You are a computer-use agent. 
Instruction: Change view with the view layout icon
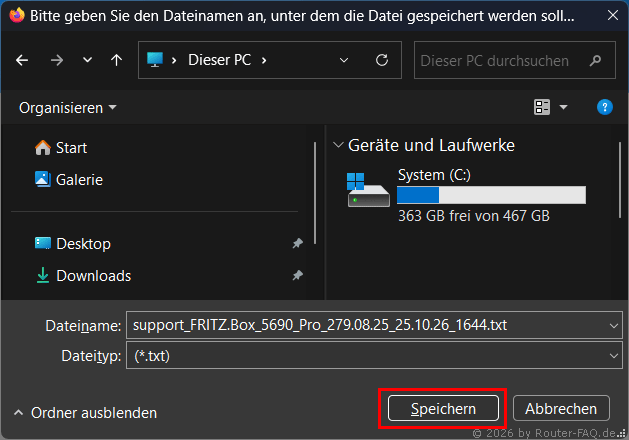[x=542, y=107]
